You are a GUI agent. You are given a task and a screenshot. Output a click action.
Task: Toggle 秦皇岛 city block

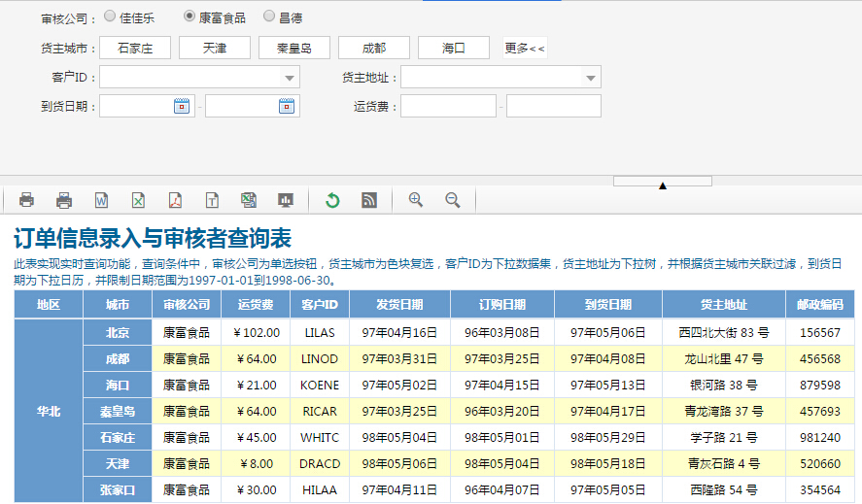[294, 48]
